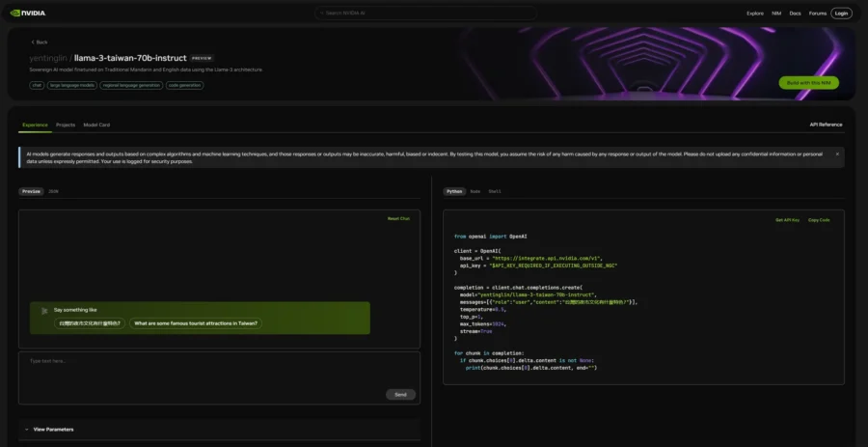Click Get API Key
The width and height of the screenshot is (868, 447).
click(x=787, y=220)
